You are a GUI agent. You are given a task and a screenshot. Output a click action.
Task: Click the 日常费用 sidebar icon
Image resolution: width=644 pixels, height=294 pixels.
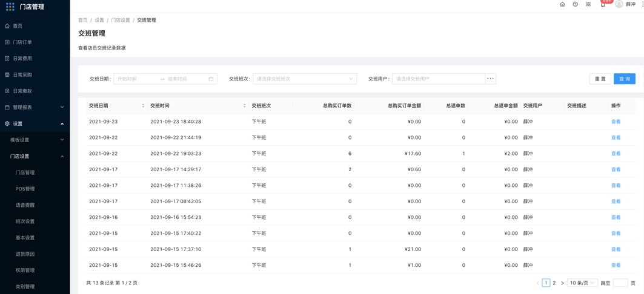tap(7, 59)
